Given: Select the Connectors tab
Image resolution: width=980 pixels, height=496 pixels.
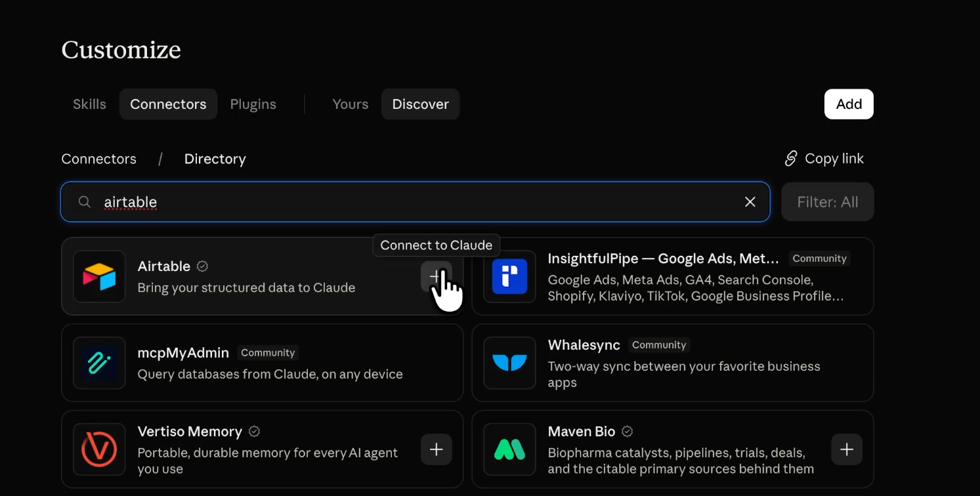Looking at the screenshot, I should click(168, 104).
